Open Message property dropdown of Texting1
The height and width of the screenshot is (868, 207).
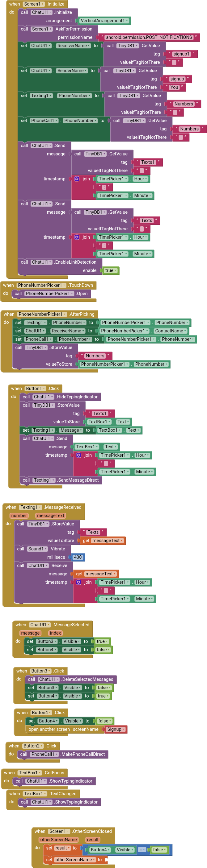tap(71, 430)
